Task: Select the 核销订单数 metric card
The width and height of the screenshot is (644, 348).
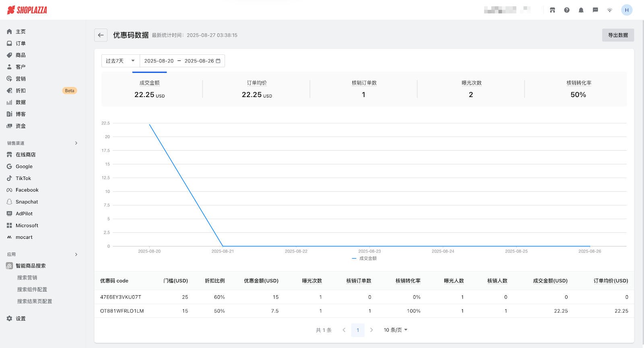Action: click(364, 89)
